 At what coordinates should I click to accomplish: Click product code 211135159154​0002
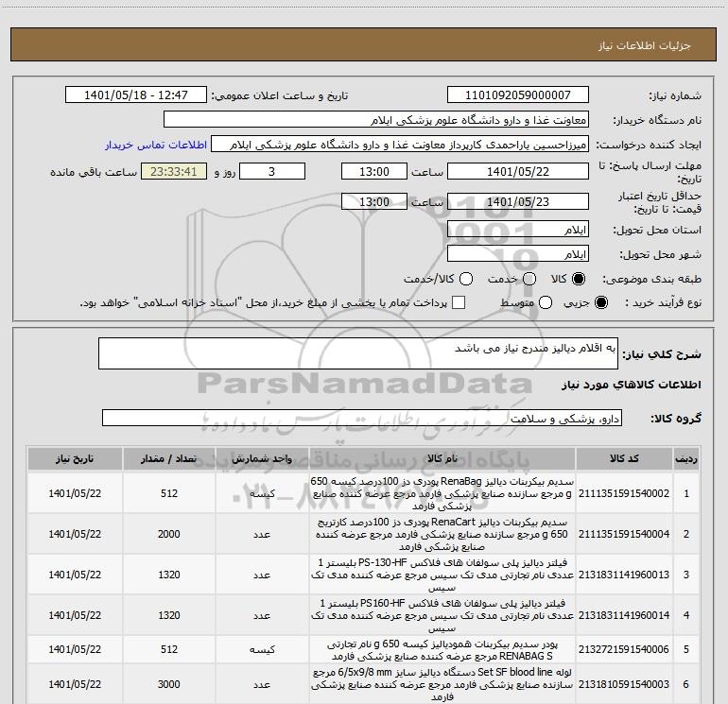pyautogui.click(x=624, y=493)
